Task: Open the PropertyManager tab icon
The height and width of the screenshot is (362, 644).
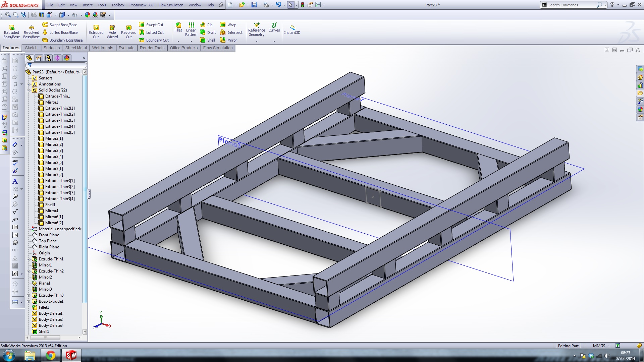Action: click(39, 58)
